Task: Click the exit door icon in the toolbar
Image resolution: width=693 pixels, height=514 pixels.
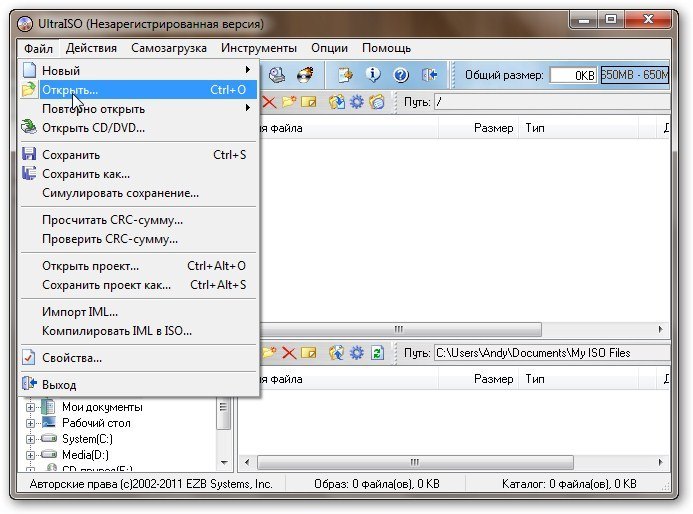Action: click(430, 75)
